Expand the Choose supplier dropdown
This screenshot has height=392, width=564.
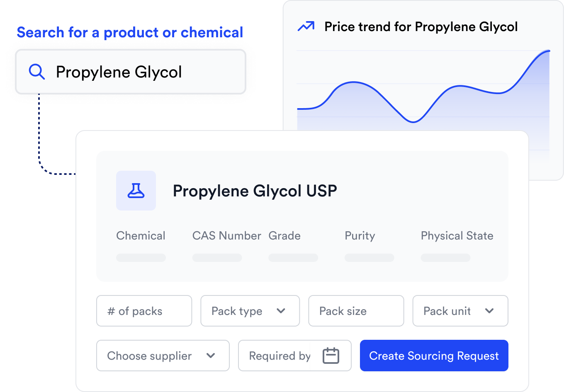(x=163, y=356)
